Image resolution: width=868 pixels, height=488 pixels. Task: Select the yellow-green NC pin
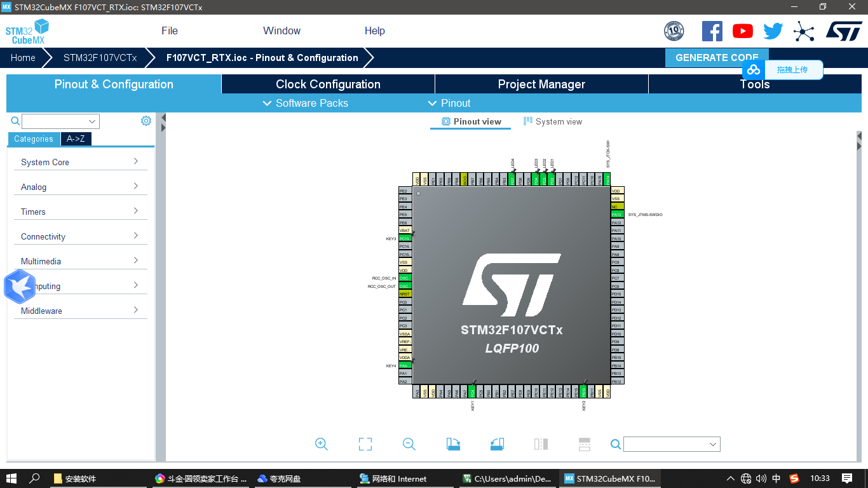click(617, 207)
